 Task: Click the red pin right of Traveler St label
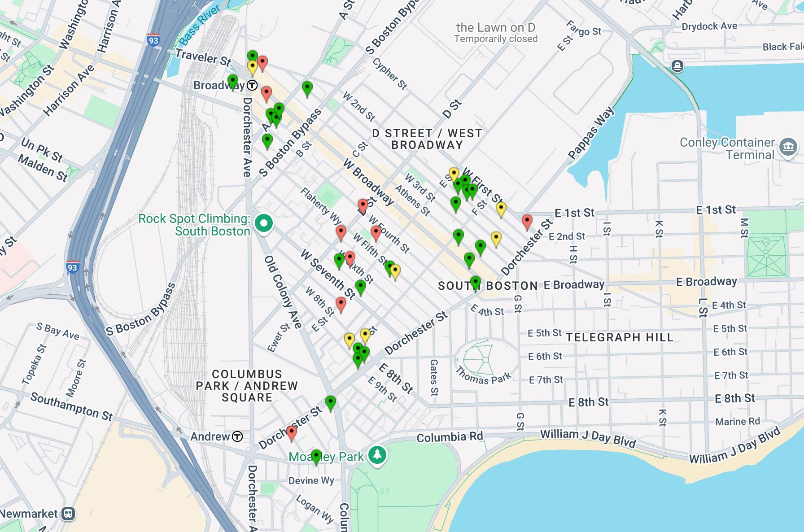[x=263, y=64]
